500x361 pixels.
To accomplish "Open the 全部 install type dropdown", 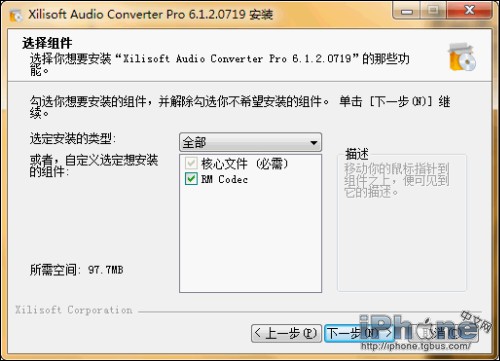I will point(250,142).
